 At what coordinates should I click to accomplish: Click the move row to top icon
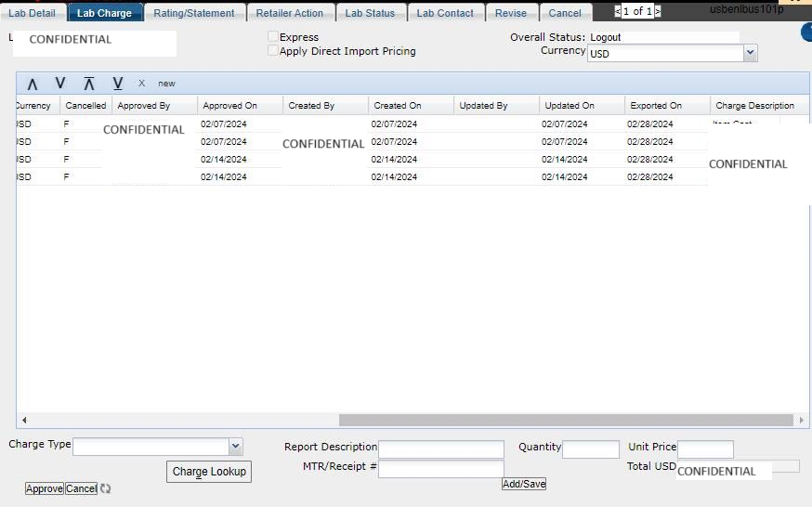(89, 84)
